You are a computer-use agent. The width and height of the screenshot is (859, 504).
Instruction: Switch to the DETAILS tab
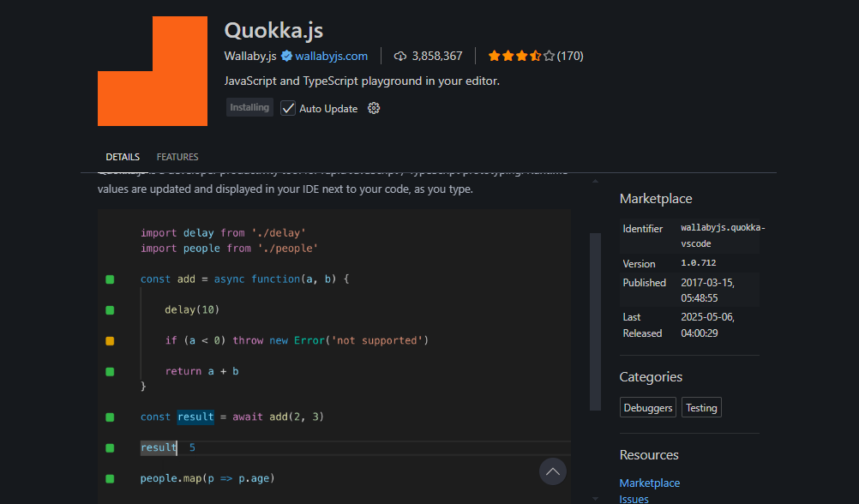(123, 157)
